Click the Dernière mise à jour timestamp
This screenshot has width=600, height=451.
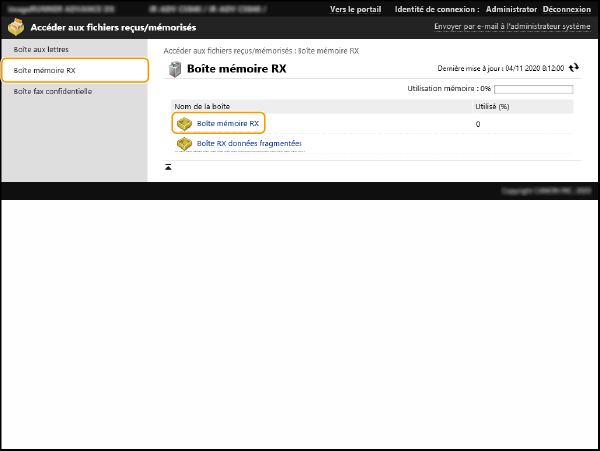click(x=501, y=68)
